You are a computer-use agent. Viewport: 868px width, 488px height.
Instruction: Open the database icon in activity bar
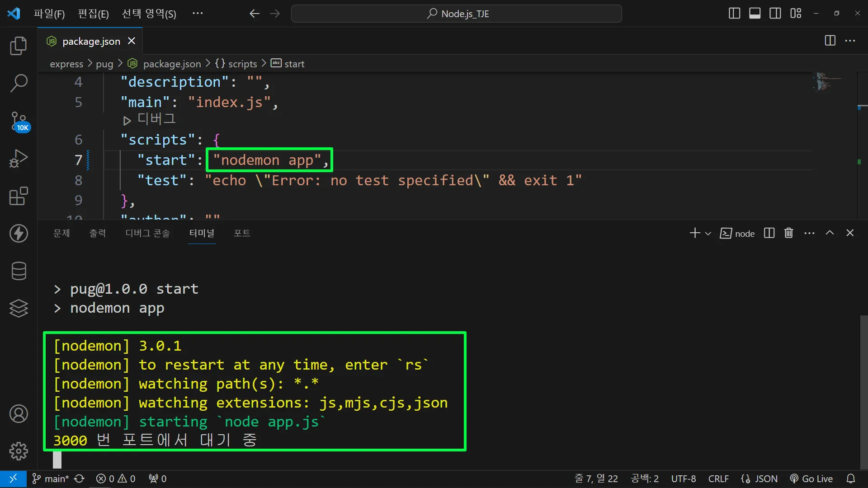point(19,271)
